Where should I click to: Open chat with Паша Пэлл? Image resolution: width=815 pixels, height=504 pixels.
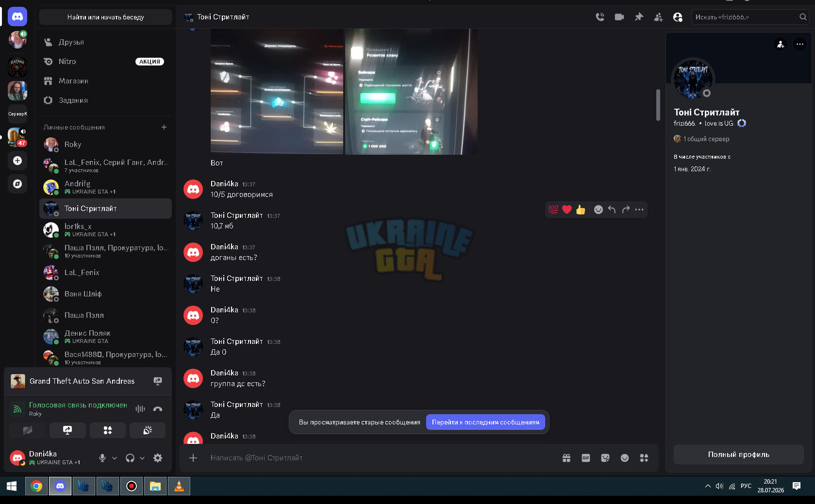105,315
